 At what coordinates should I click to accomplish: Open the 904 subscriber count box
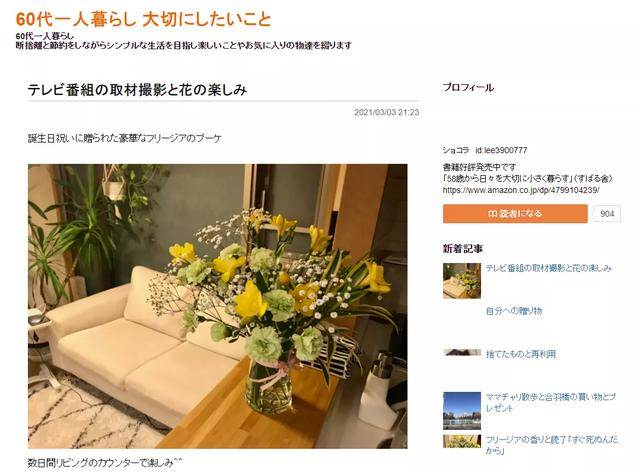(607, 214)
